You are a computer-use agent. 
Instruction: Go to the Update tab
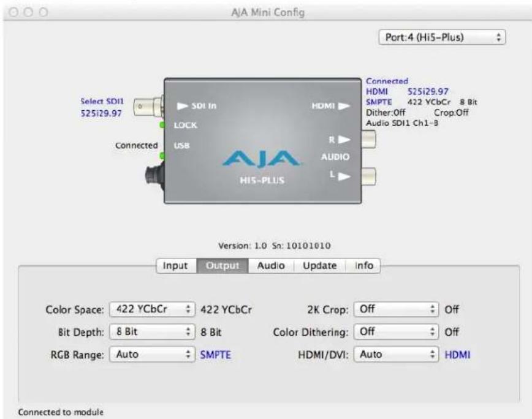click(x=320, y=266)
